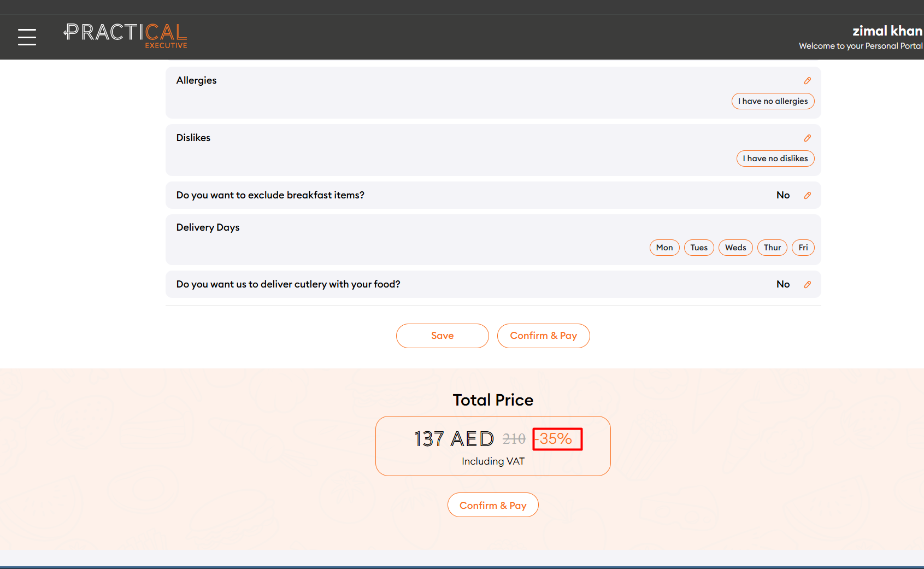Click Confirm & Pay next to Save
The width and height of the screenshot is (924, 569).
[x=543, y=336]
